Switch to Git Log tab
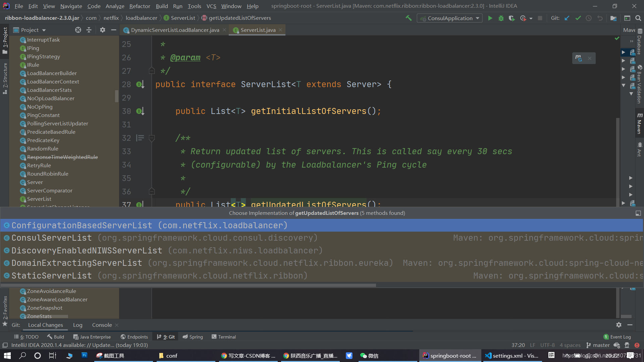The height and width of the screenshot is (362, 644). tap(77, 325)
